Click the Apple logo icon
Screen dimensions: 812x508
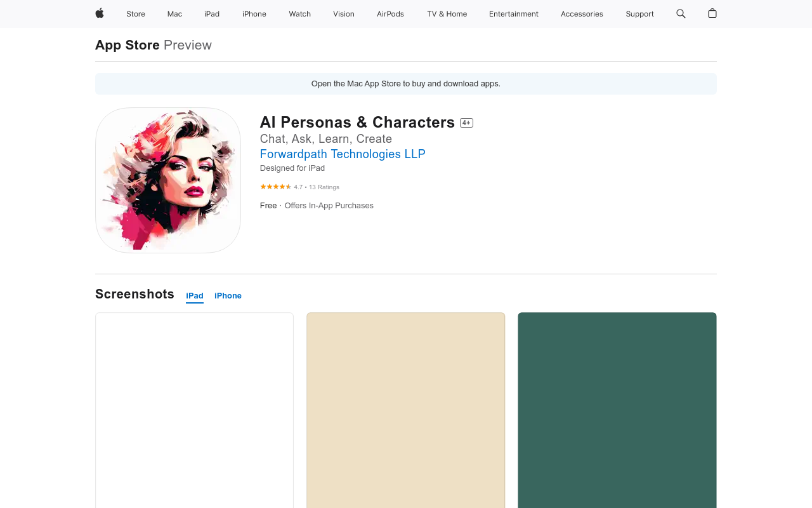click(100, 13)
